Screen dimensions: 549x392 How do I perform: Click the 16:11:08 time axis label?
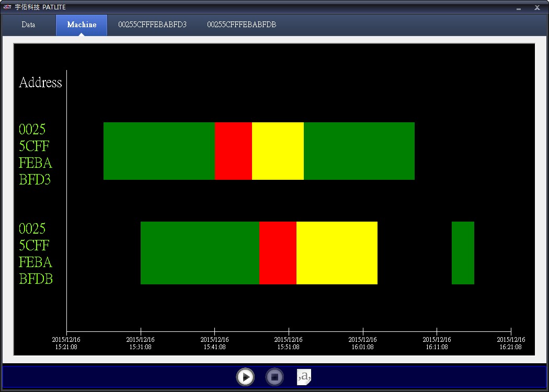(437, 343)
